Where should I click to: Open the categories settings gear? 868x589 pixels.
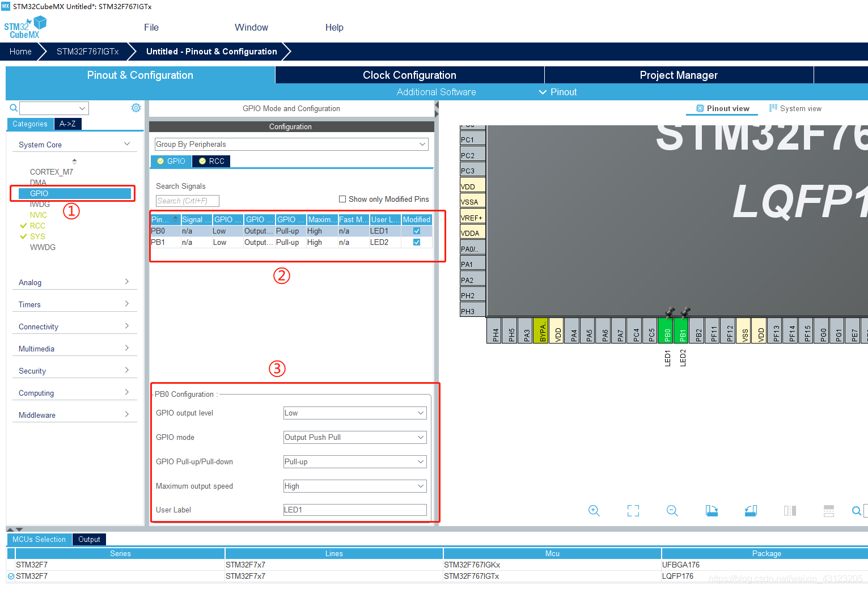point(136,108)
